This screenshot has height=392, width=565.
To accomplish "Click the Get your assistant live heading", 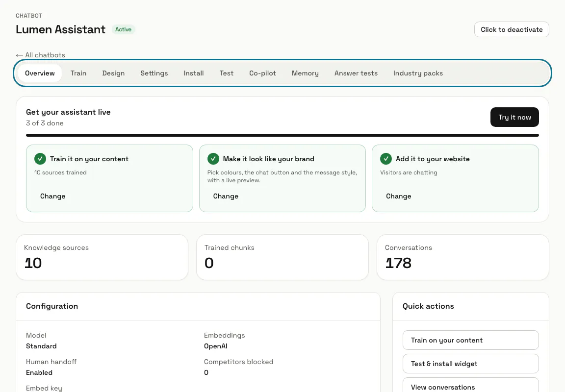I will click(68, 112).
